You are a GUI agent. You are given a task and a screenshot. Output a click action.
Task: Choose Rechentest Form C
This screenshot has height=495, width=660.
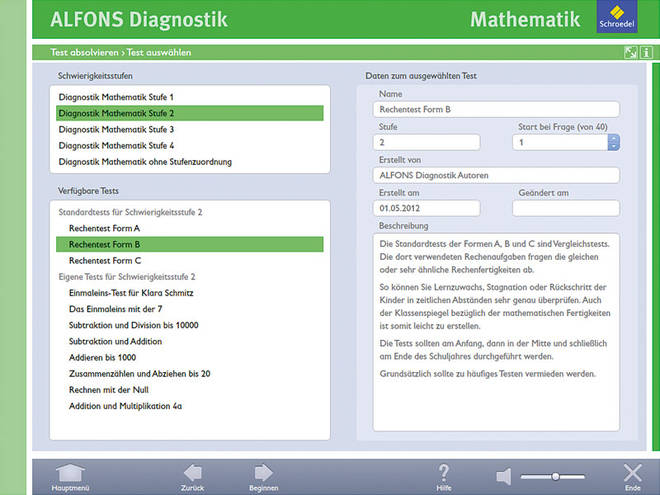click(x=190, y=261)
